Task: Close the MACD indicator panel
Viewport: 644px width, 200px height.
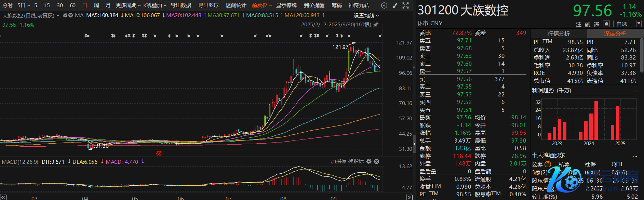Action: coord(376,161)
